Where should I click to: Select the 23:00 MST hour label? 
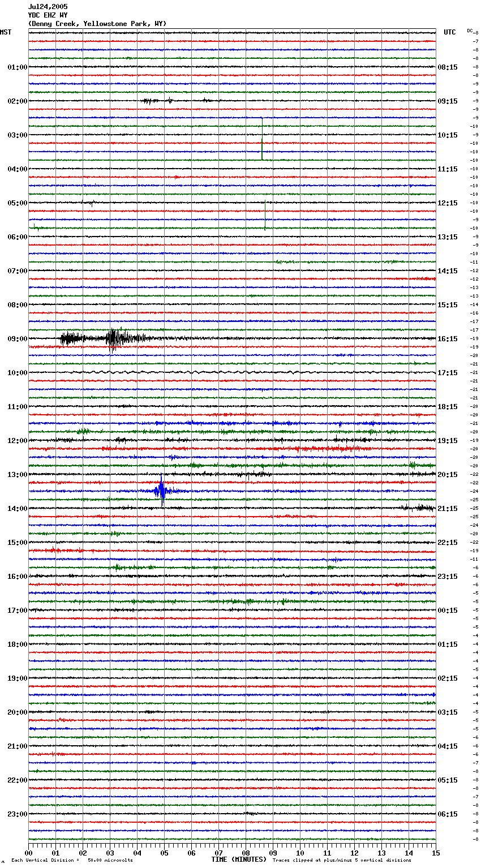17,814
